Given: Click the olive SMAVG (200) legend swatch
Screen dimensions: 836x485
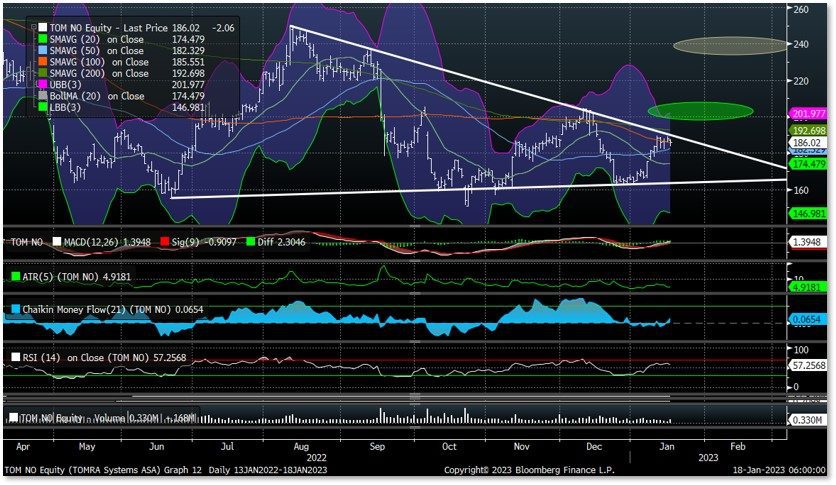Looking at the screenshot, I should [42, 74].
